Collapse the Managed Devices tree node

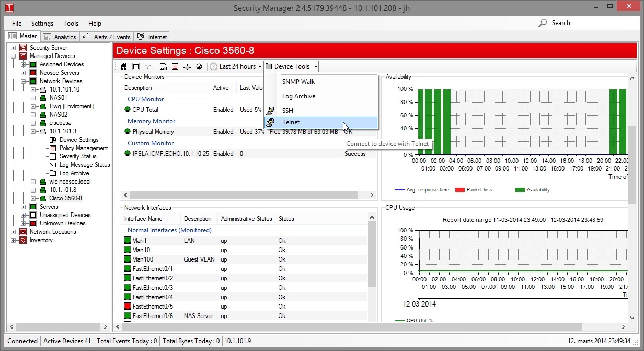click(14, 56)
